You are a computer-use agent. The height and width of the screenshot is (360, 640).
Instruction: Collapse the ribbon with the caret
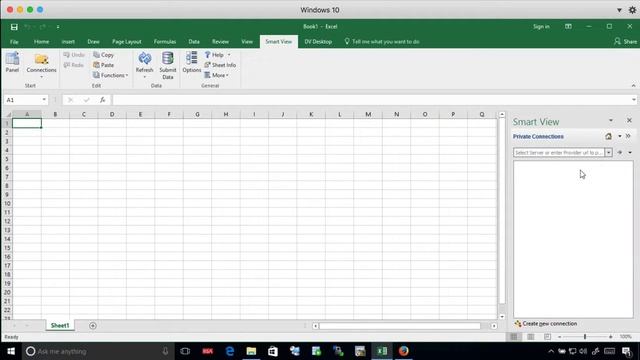633,86
